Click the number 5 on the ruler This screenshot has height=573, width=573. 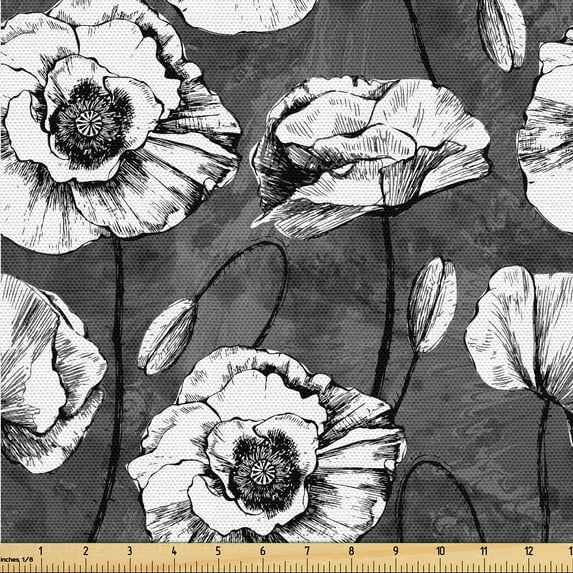click(219, 551)
